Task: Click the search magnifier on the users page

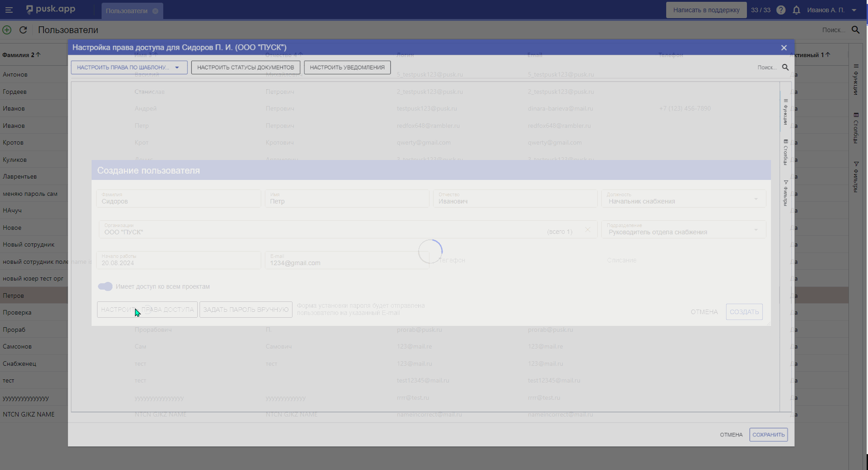Action: 856,30
